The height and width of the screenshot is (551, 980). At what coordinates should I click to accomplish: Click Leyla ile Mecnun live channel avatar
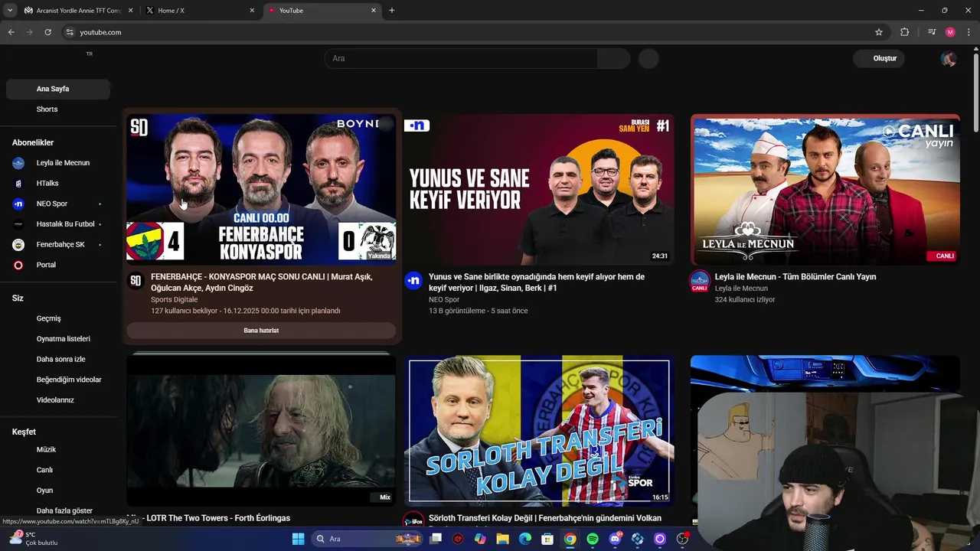click(699, 281)
